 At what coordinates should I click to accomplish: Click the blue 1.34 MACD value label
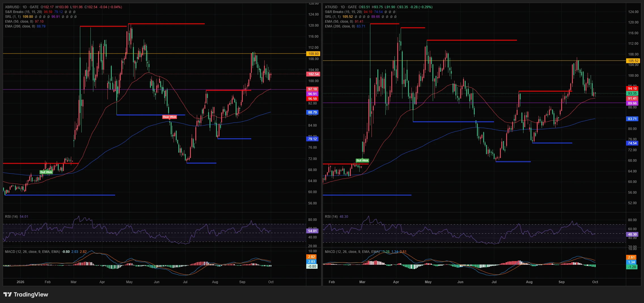point(632,262)
